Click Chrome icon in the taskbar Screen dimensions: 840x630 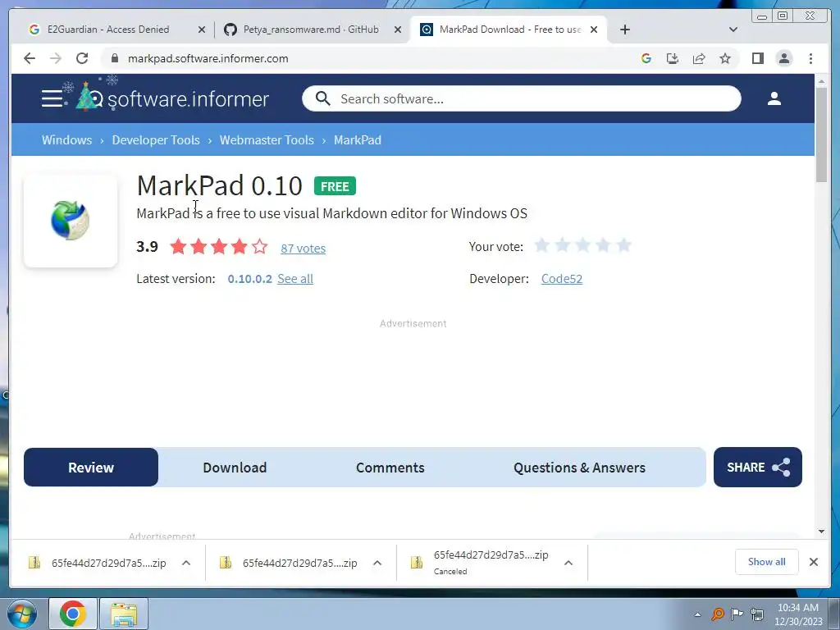[73, 614]
